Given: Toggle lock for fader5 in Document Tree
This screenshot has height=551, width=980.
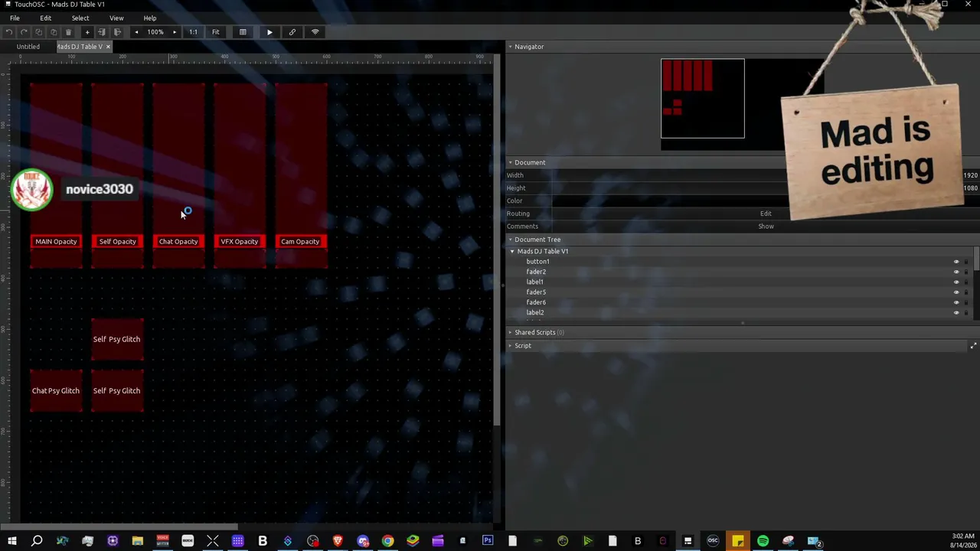Looking at the screenshot, I should tap(966, 292).
